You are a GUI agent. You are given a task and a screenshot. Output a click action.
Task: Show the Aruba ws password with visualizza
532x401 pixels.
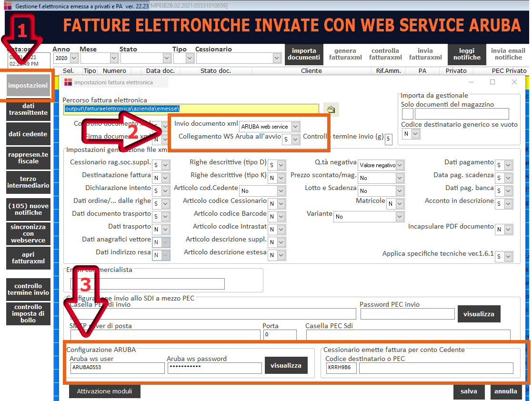pos(286,365)
